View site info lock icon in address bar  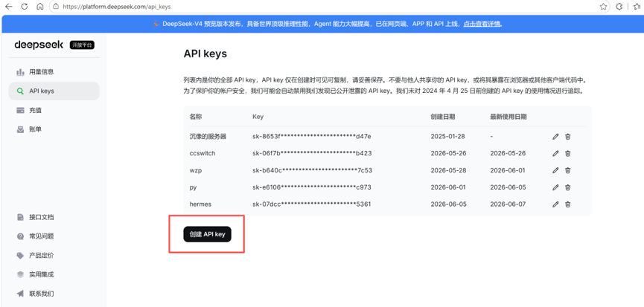[57, 7]
